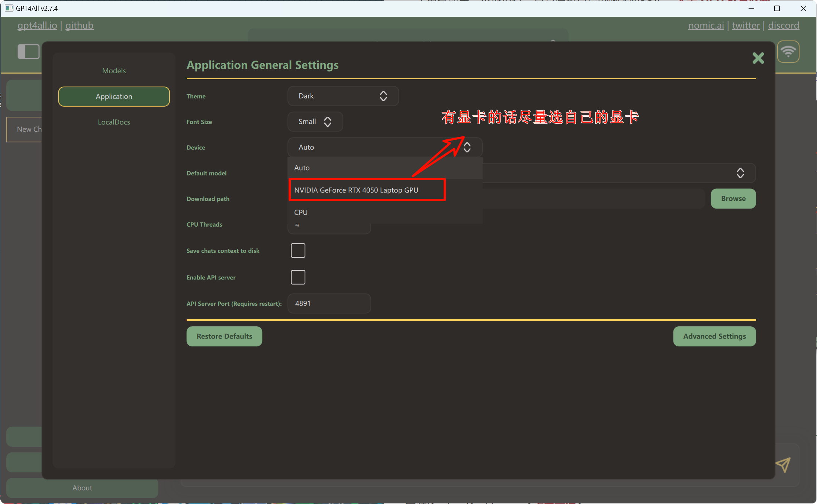The width and height of the screenshot is (817, 504).
Task: Click the CPU Threads input field
Action: (x=329, y=229)
